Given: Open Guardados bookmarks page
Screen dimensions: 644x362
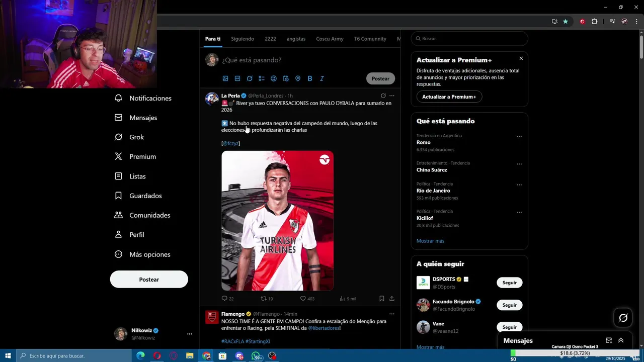Looking at the screenshot, I should pyautogui.click(x=138, y=196).
